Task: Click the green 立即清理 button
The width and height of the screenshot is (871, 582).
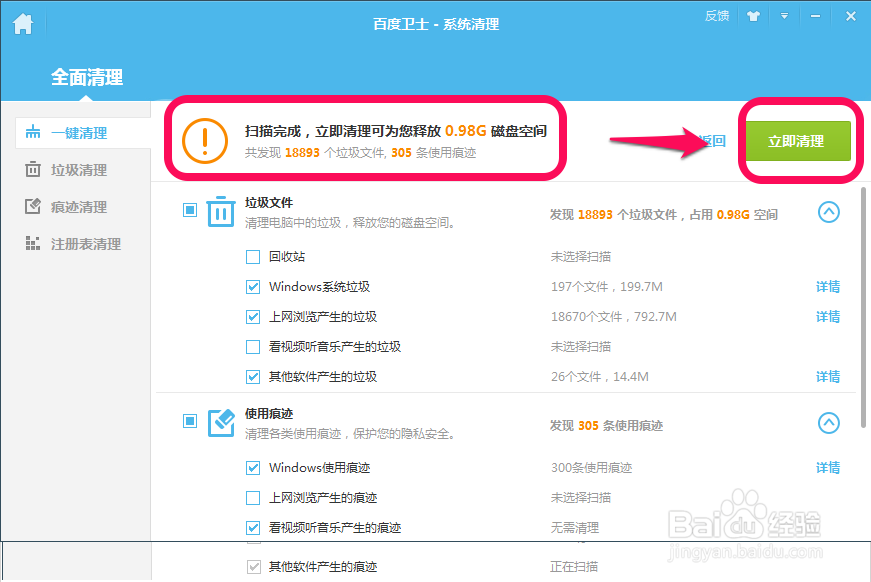Action: (x=798, y=141)
